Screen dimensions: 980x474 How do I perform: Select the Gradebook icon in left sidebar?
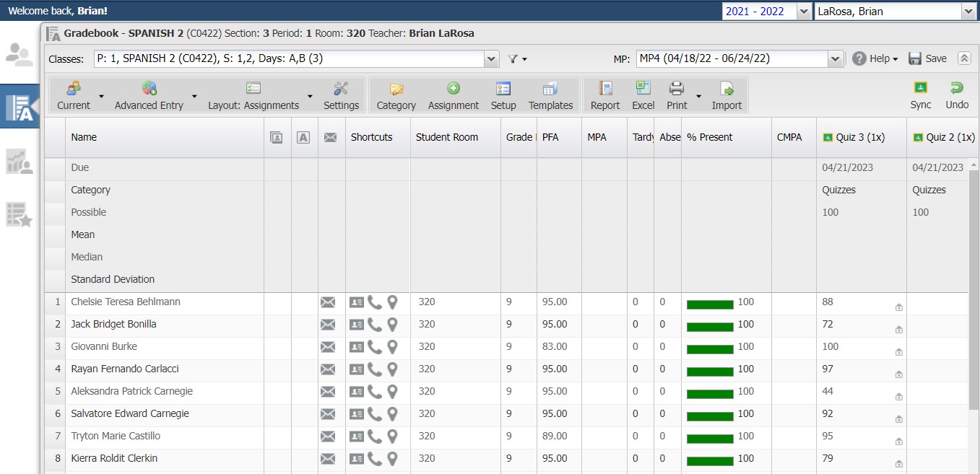19,106
